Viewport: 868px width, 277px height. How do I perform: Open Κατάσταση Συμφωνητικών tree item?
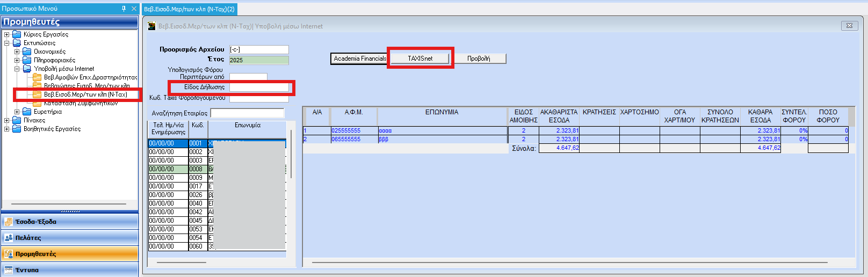(81, 103)
